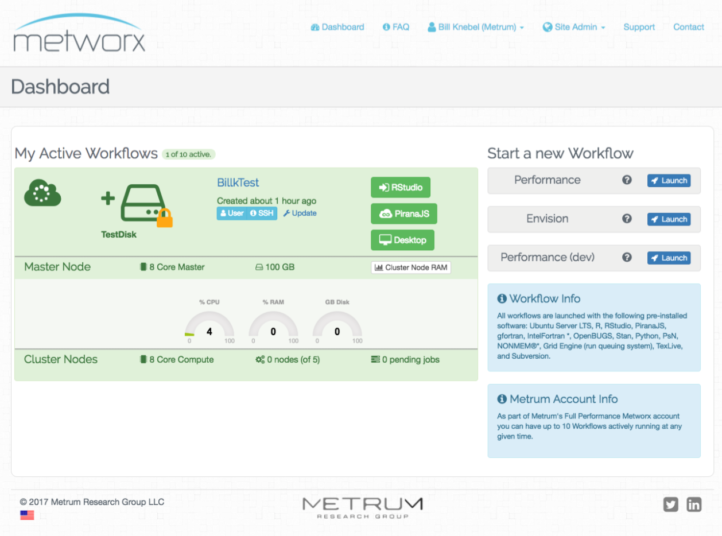Click the 2017 Metrum Research Group LLC text
Viewport: 722px width, 536px height.
(92, 502)
